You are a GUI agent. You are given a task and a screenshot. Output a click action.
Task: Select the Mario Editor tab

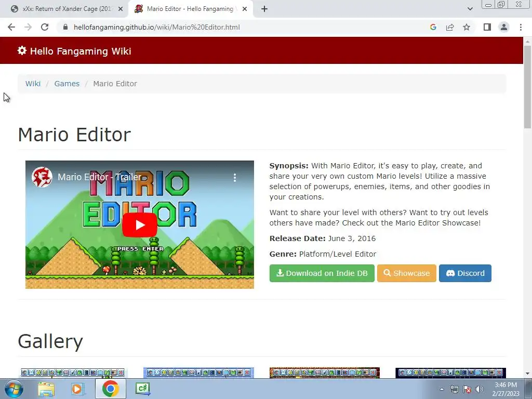point(190,9)
